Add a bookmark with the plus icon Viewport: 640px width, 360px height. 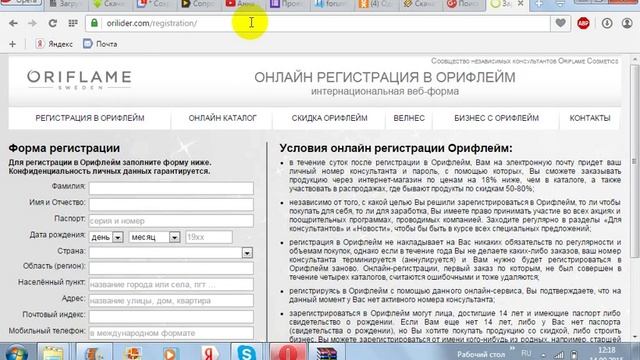click(12, 44)
